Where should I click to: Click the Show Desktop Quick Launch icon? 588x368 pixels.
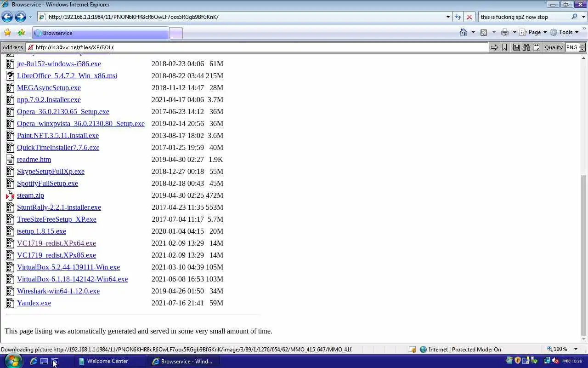coord(44,362)
